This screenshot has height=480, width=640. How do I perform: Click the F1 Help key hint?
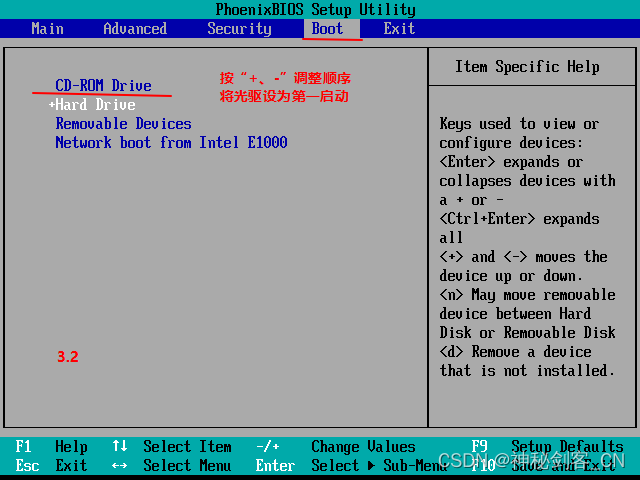(51, 447)
